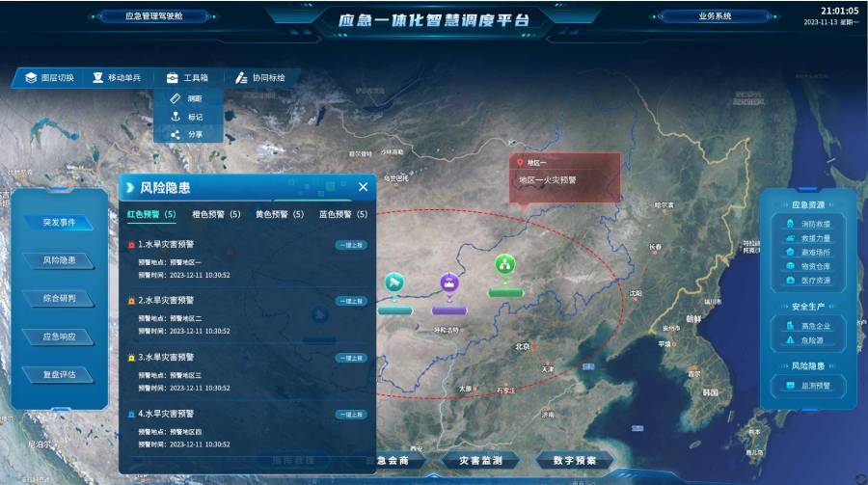868x485 pixels.
Task: Click 预警地点: 预警地区一 text
Action: (x=170, y=262)
